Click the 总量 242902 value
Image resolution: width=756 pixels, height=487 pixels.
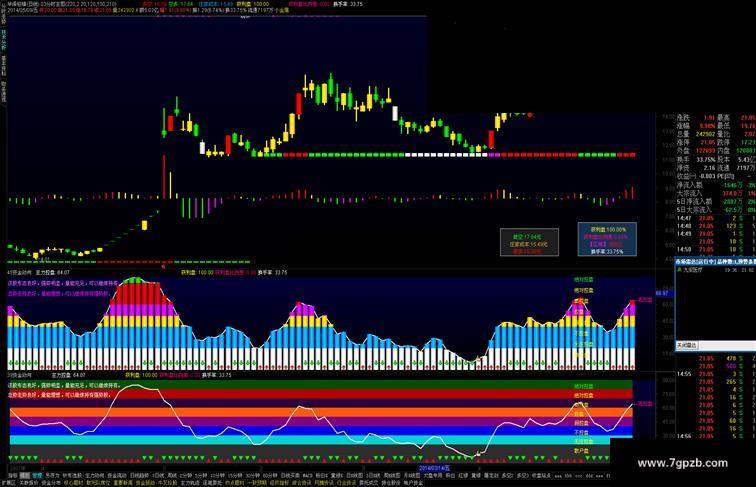[706, 134]
